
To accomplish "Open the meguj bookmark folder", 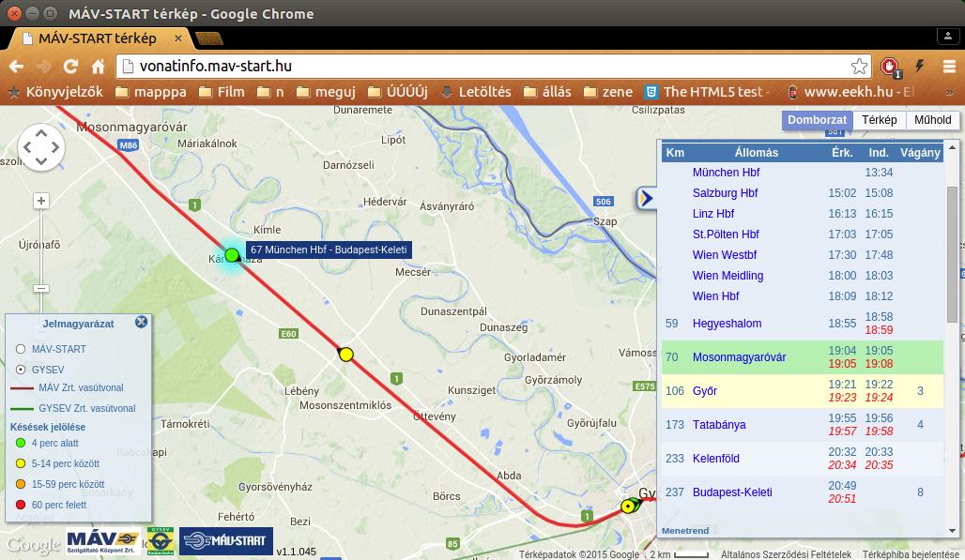I will pyautogui.click(x=326, y=92).
